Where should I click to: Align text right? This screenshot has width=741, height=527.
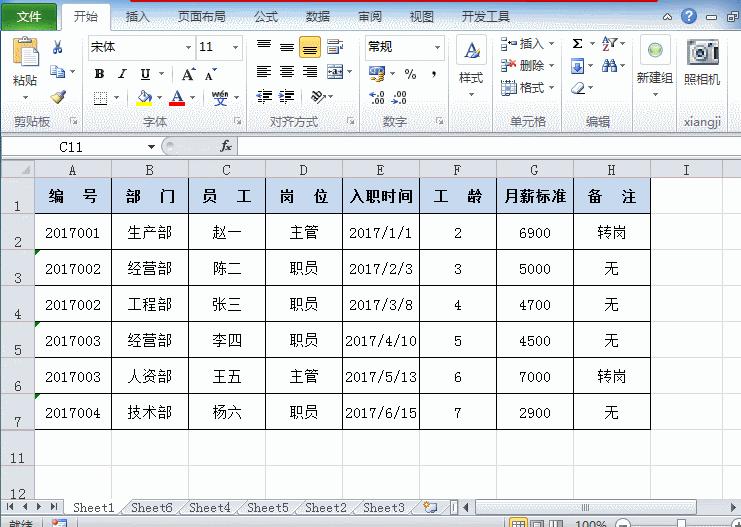point(310,72)
